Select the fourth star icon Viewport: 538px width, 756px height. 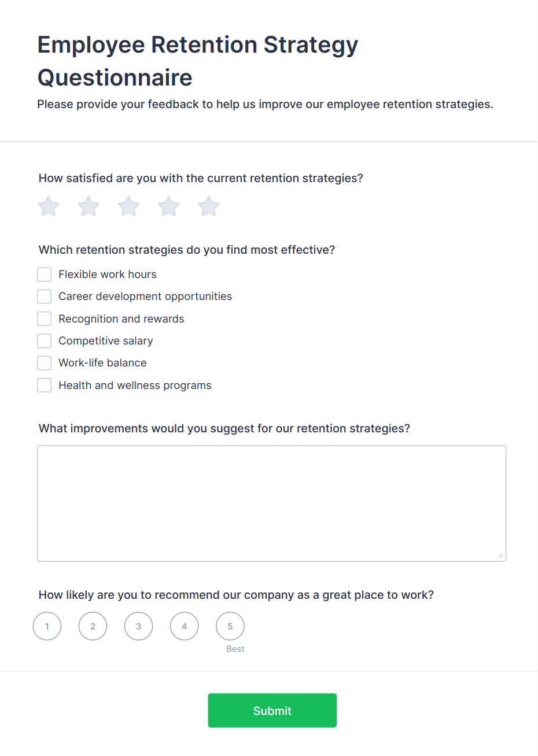pyautogui.click(x=168, y=206)
